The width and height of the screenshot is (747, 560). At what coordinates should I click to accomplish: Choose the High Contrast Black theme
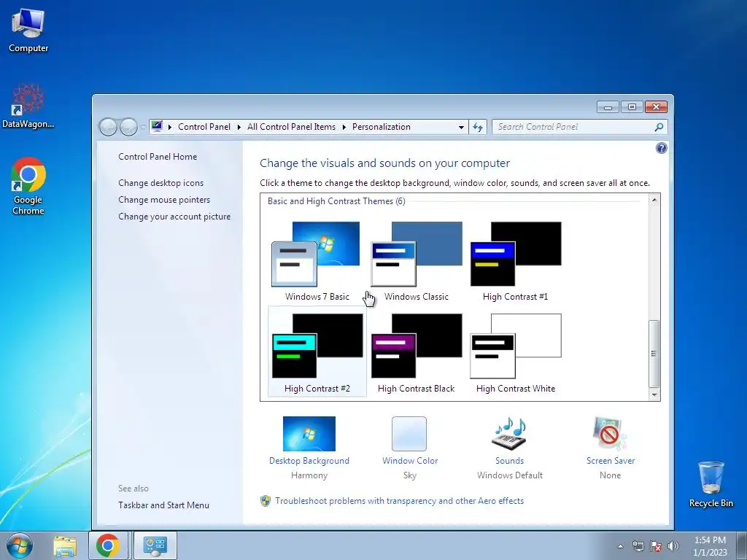click(x=417, y=352)
